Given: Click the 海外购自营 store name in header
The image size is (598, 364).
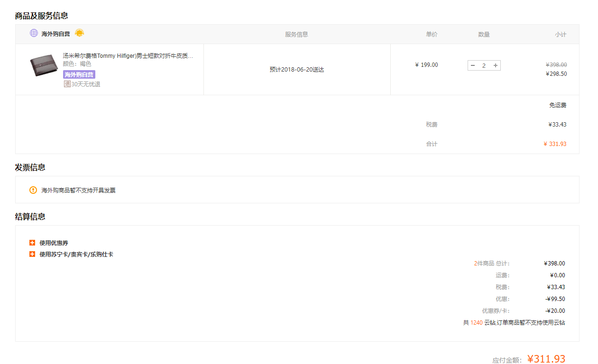Looking at the screenshot, I should click(x=55, y=34).
